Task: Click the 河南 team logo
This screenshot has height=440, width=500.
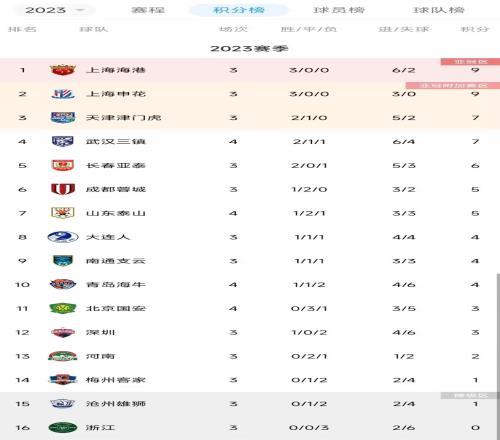Action: [63, 356]
